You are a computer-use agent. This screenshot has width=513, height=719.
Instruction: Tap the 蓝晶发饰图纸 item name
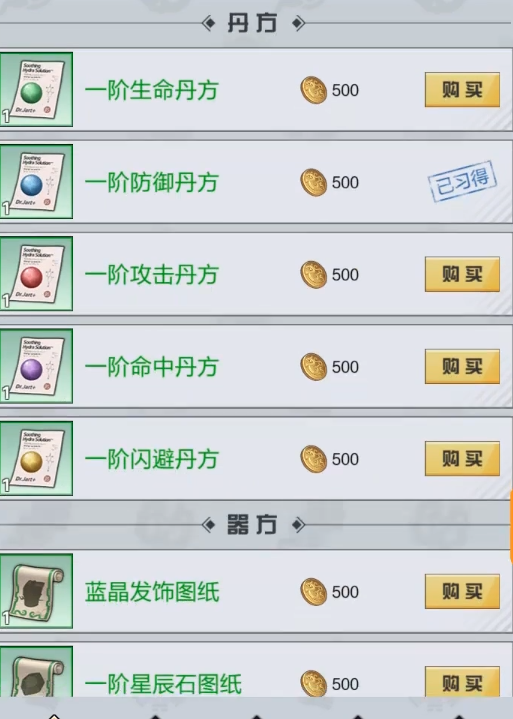click(152, 592)
